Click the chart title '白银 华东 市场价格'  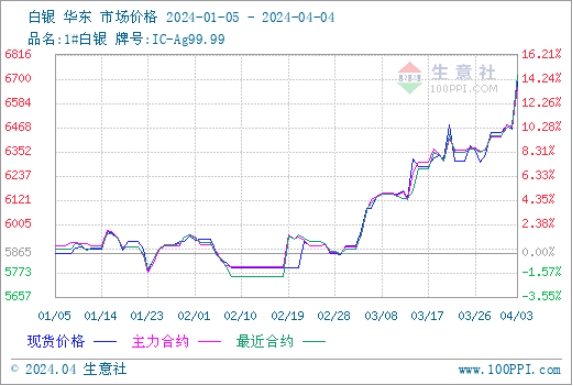pyautogui.click(x=92, y=17)
